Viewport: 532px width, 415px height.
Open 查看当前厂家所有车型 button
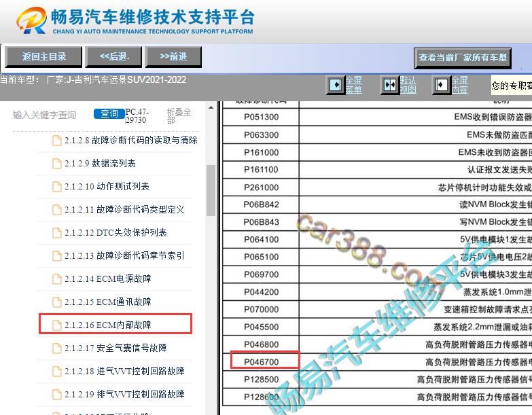point(463,58)
